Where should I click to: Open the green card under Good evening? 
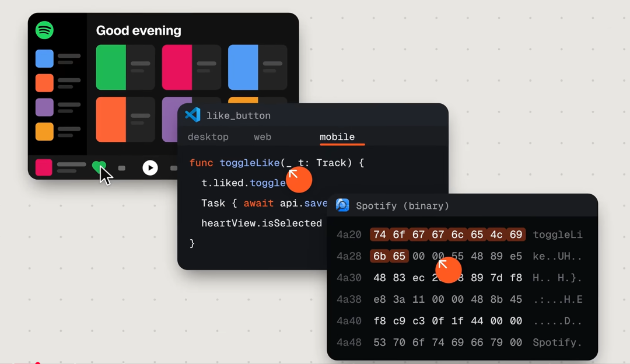[x=125, y=67]
